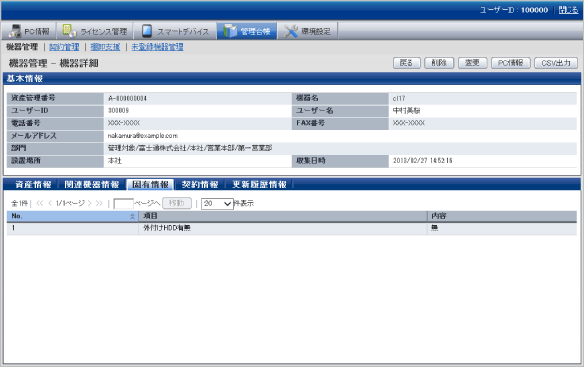
Task: Open the 棚卸支援 link
Action: (105, 47)
